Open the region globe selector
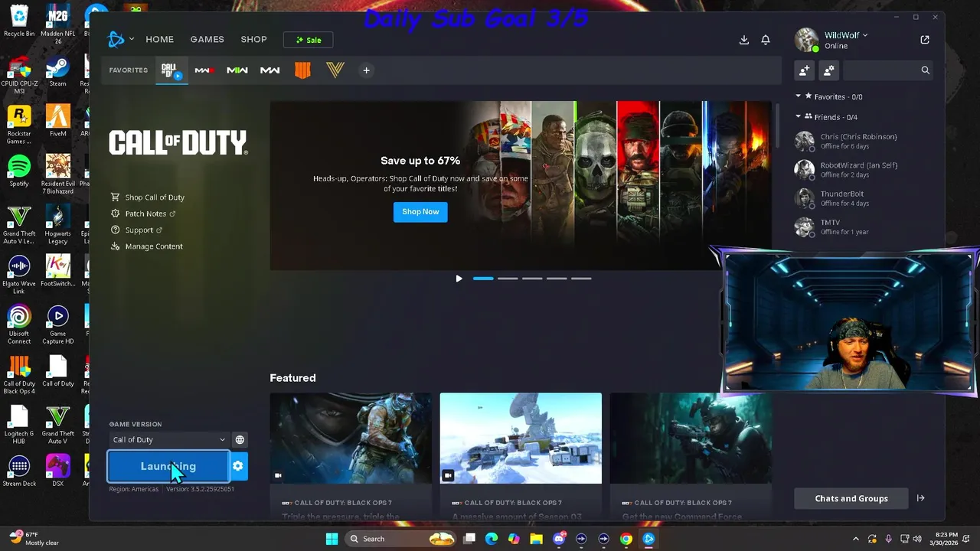The height and width of the screenshot is (551, 980). click(240, 439)
